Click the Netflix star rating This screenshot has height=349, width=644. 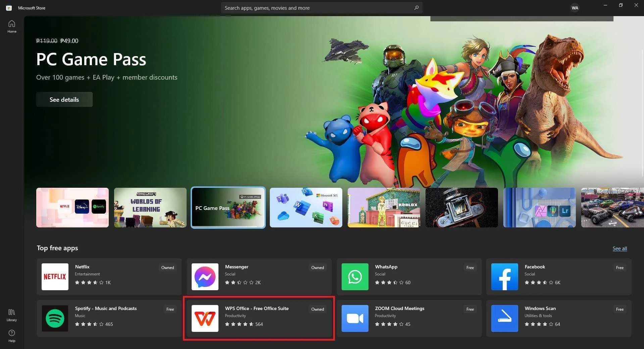(89, 282)
